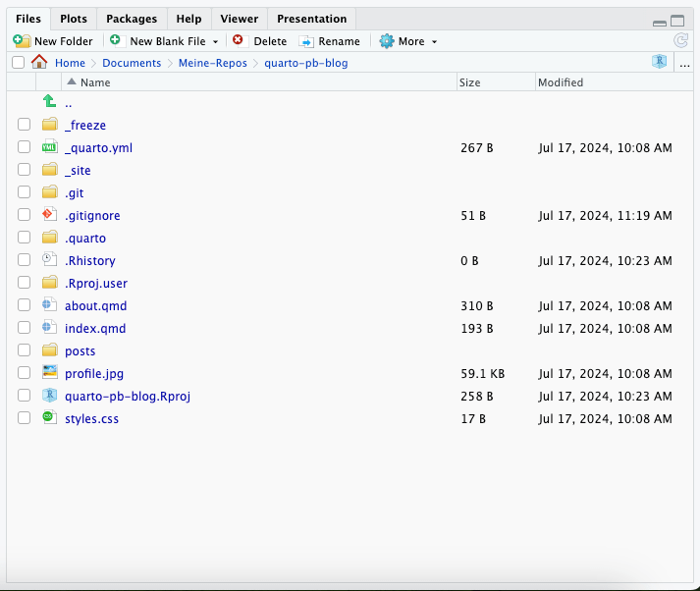Click the git icon of .gitignore

pos(50,214)
